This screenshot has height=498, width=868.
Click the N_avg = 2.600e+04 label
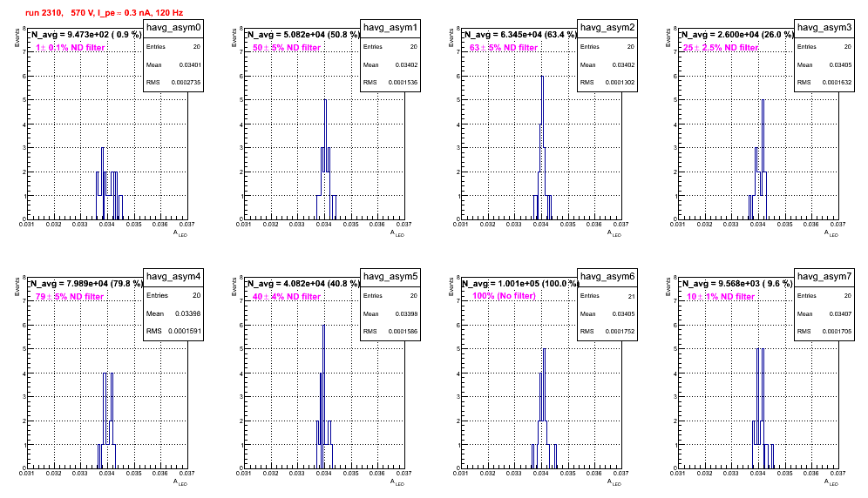point(737,35)
